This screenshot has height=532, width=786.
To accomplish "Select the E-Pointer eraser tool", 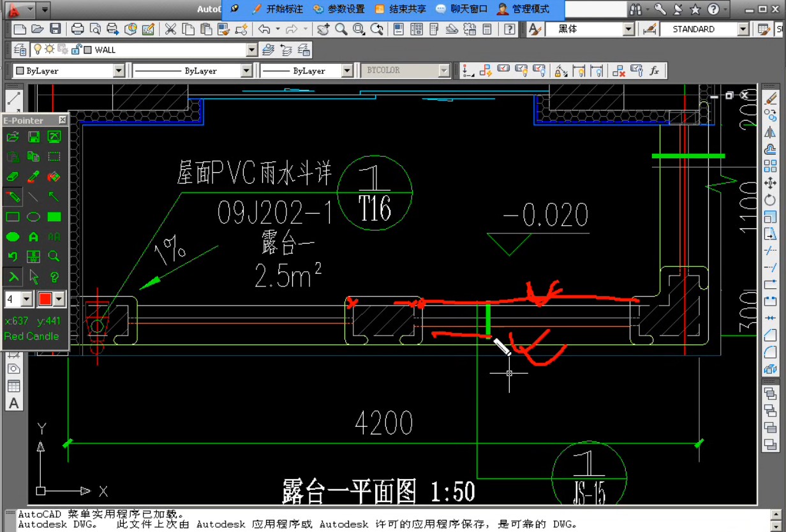I will click(13, 177).
